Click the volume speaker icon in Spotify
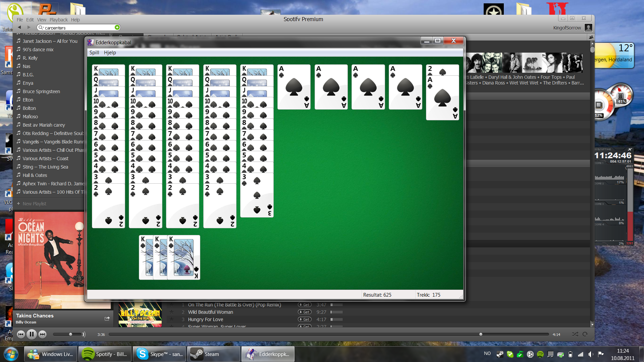Image resolution: width=644 pixels, height=362 pixels. click(x=84, y=334)
